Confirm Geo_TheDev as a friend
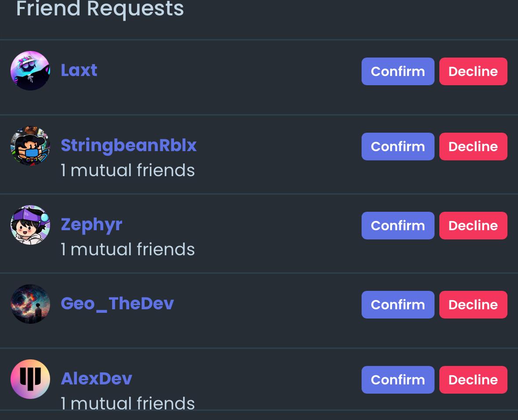518x420 pixels. click(x=398, y=304)
